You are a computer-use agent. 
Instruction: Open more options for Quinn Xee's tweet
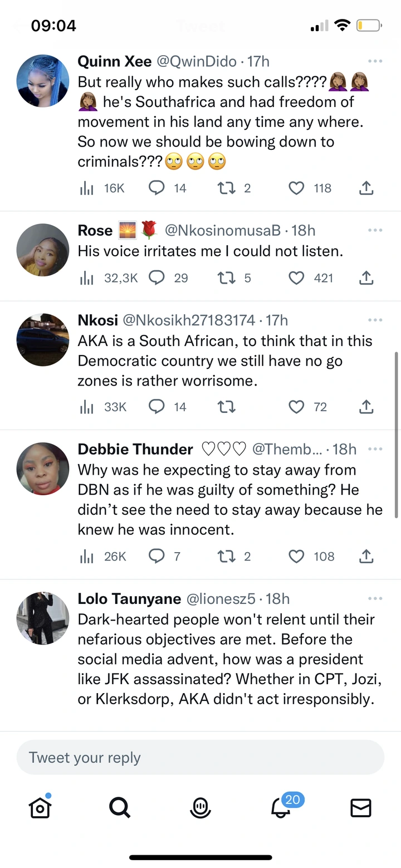coord(375,61)
